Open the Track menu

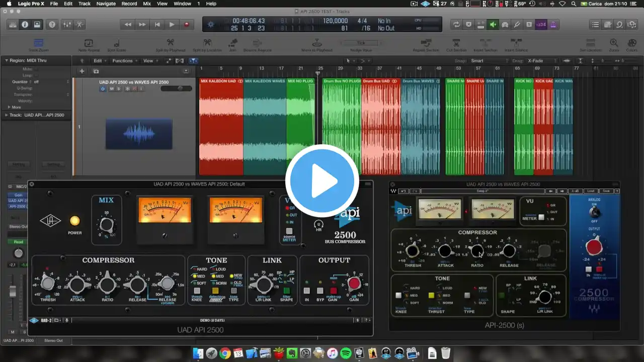point(85,4)
